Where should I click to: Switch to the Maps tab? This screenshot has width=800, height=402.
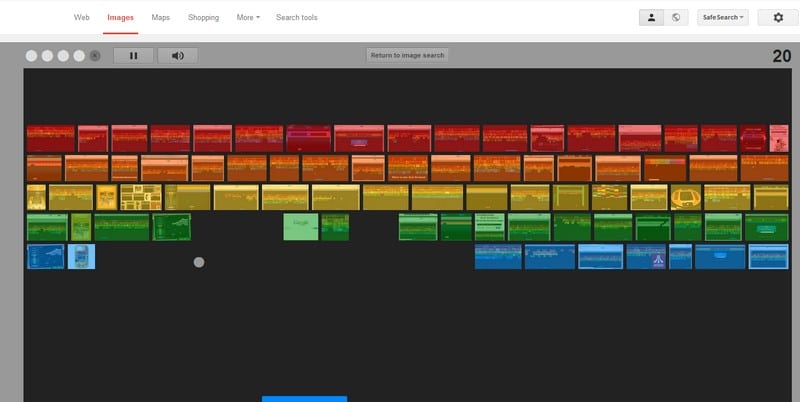161,17
